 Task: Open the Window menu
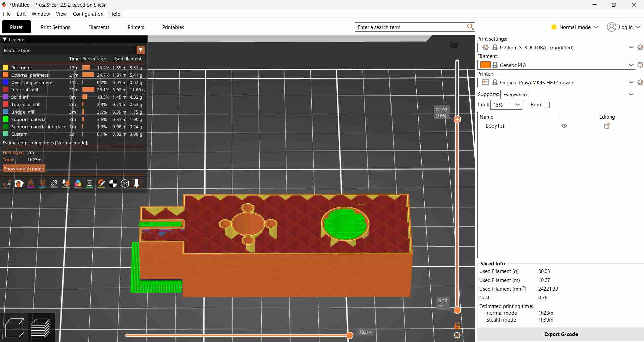(x=41, y=14)
